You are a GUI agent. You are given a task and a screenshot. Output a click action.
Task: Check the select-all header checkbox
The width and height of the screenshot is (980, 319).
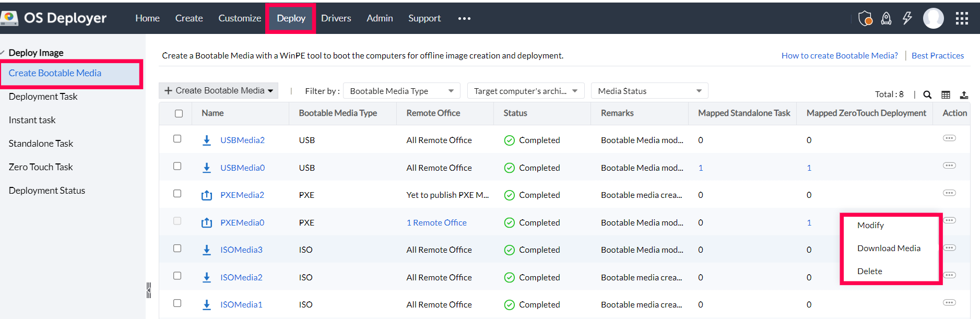click(x=179, y=113)
